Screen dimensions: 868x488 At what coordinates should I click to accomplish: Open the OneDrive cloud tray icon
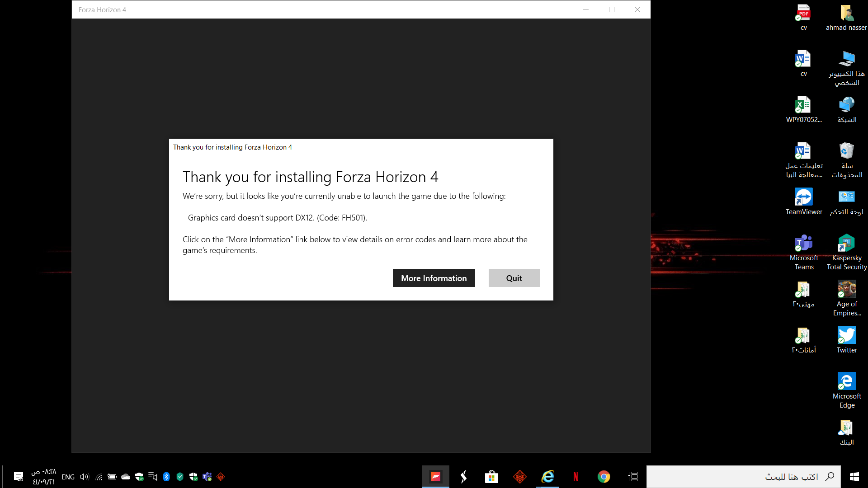pos(126,477)
